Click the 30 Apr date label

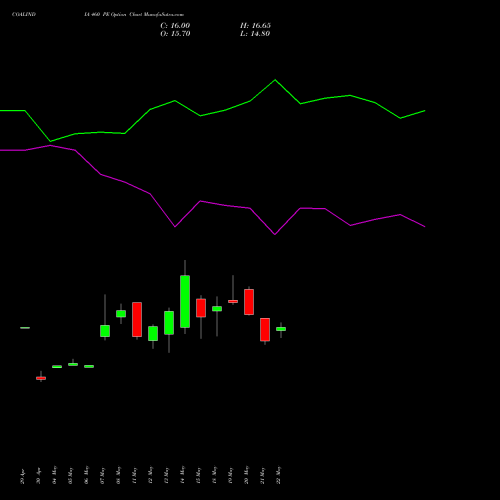pos(39,476)
